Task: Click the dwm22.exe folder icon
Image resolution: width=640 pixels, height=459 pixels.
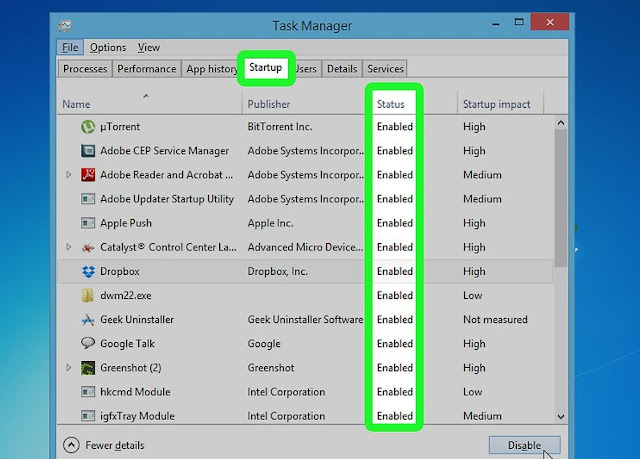Action: click(88, 295)
